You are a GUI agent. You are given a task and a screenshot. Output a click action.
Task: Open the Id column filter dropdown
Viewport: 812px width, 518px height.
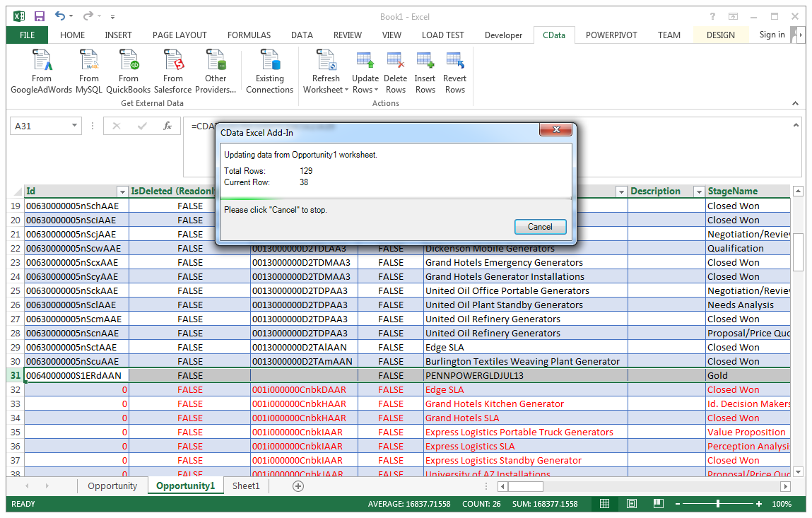(x=122, y=192)
